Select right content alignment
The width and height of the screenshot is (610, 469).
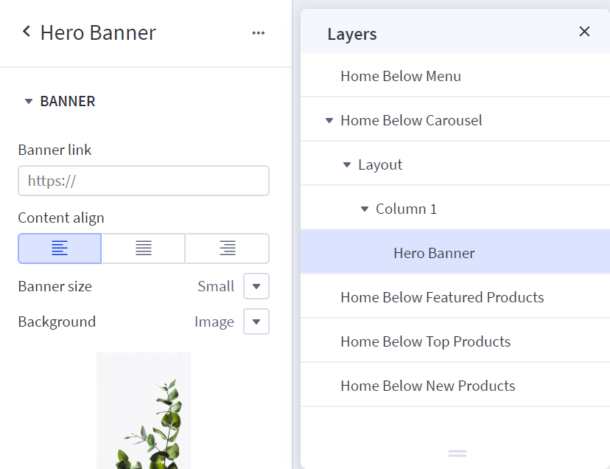[227, 248]
